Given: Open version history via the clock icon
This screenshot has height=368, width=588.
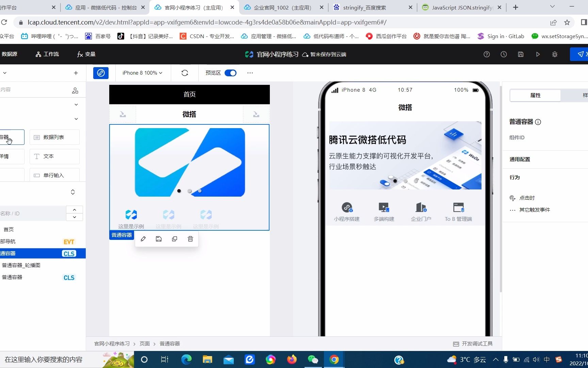Looking at the screenshot, I should click(504, 54).
